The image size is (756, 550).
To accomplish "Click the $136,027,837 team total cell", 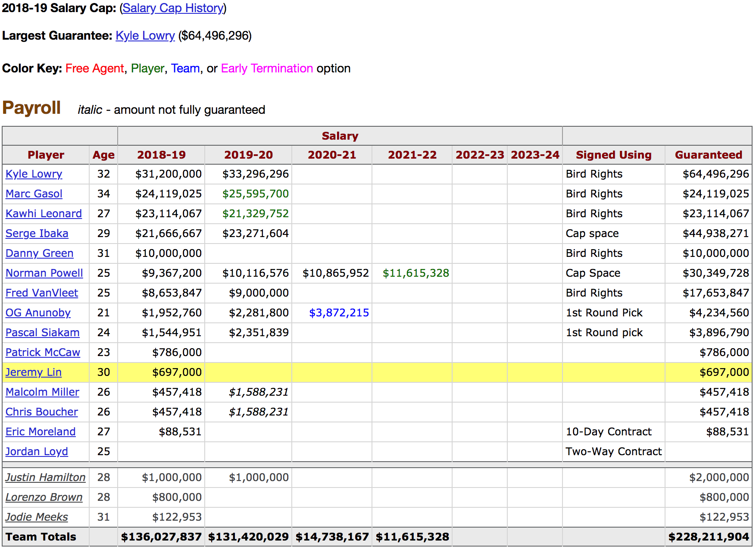I will pos(161,537).
